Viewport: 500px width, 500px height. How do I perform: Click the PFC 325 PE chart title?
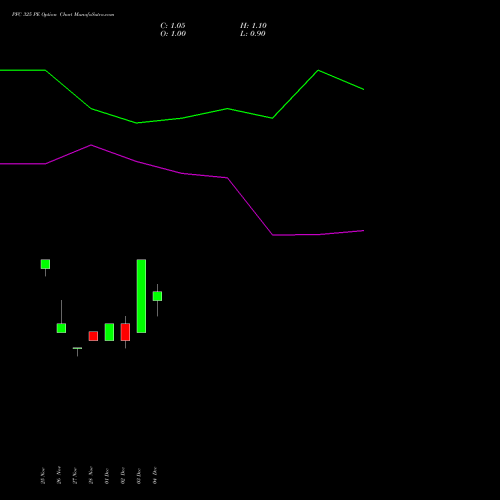pos(63,15)
